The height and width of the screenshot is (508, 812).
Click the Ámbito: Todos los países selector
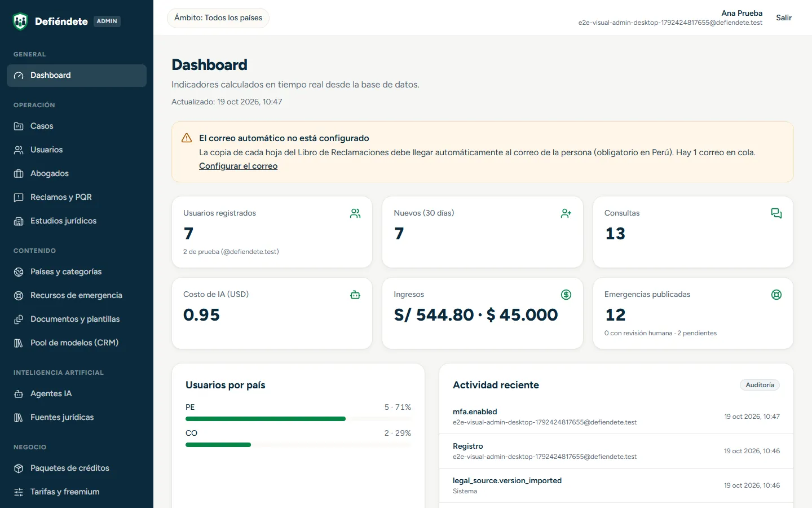pyautogui.click(x=218, y=18)
